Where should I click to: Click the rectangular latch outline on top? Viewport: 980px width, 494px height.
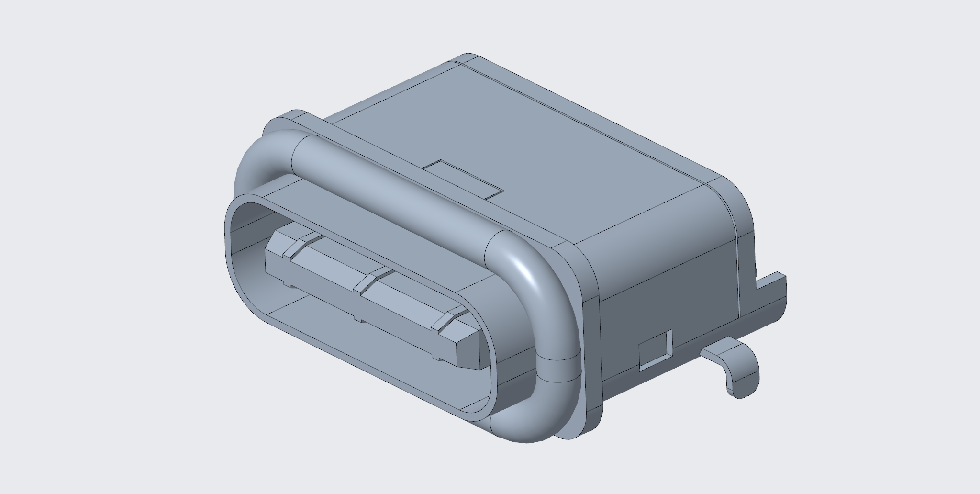coord(463,180)
